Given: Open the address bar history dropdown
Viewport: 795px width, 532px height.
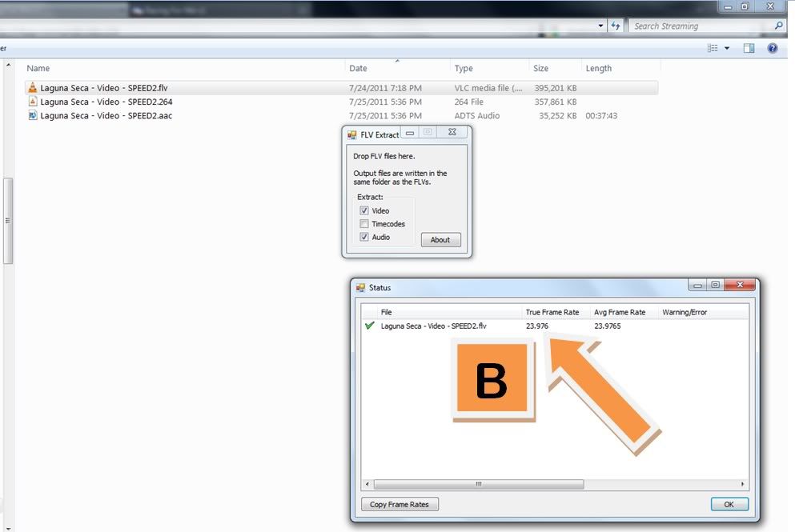Looking at the screenshot, I should click(601, 26).
